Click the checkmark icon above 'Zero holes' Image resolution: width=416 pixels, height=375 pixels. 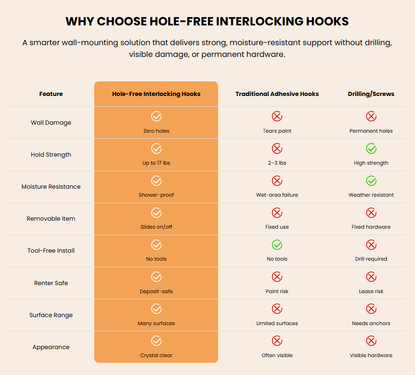click(x=156, y=116)
